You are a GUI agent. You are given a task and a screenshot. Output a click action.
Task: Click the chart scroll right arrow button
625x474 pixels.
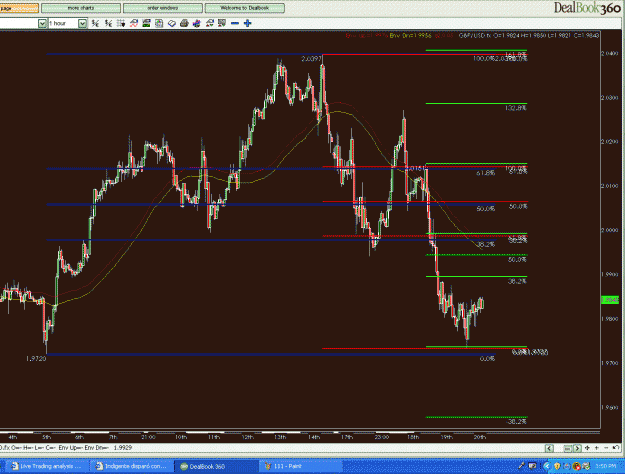(x=577, y=448)
